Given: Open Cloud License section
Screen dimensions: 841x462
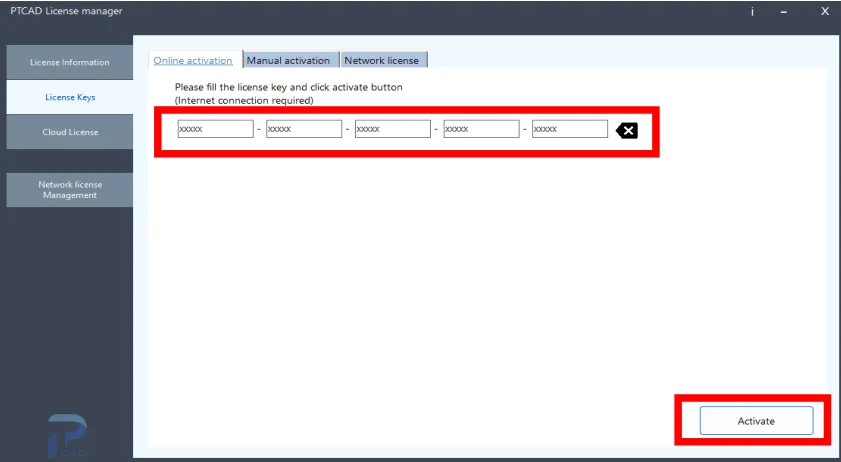Looking at the screenshot, I should pyautogui.click(x=70, y=132).
